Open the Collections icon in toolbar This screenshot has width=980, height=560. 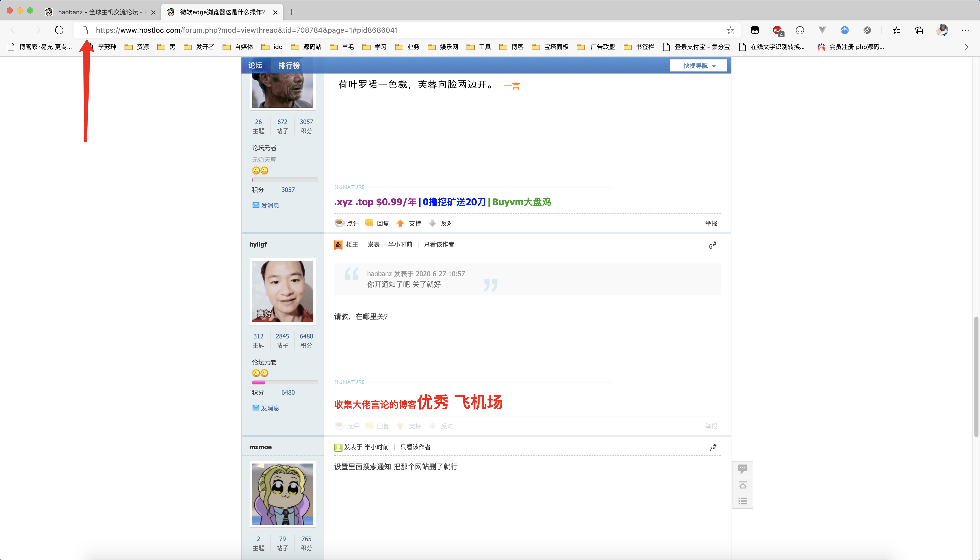point(919,30)
